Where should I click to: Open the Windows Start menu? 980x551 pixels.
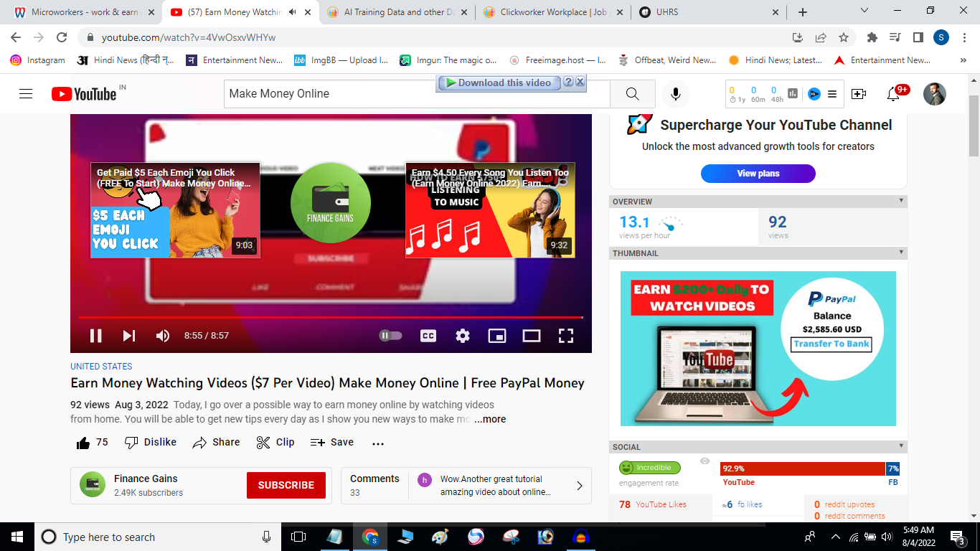17,537
